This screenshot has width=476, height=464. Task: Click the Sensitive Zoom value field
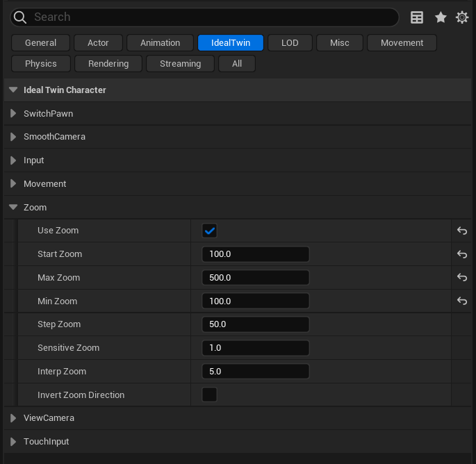(x=255, y=348)
